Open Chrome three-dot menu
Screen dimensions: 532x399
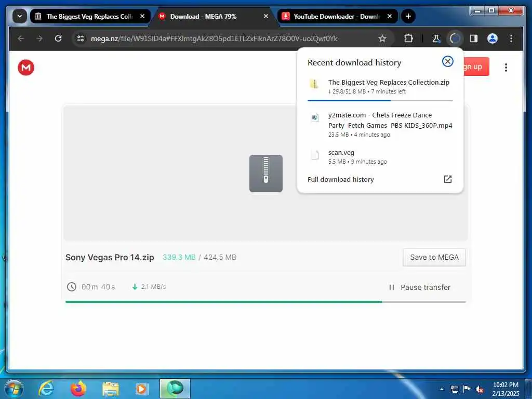pos(511,38)
